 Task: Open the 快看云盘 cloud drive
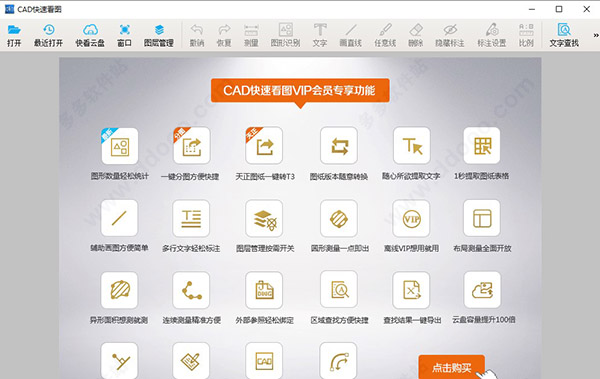click(x=90, y=35)
